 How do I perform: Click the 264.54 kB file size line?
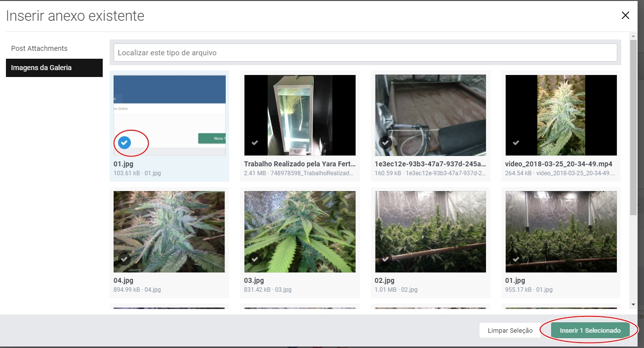(x=561, y=173)
